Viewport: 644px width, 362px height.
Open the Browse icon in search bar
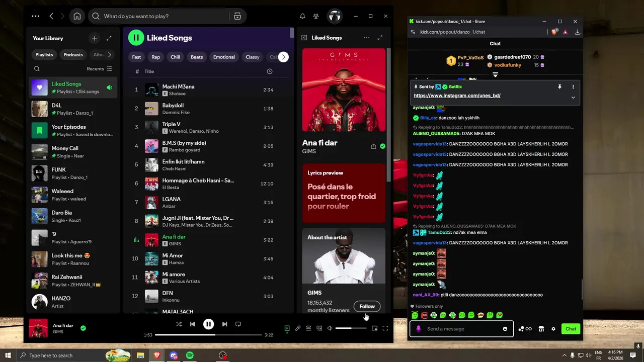[237, 16]
